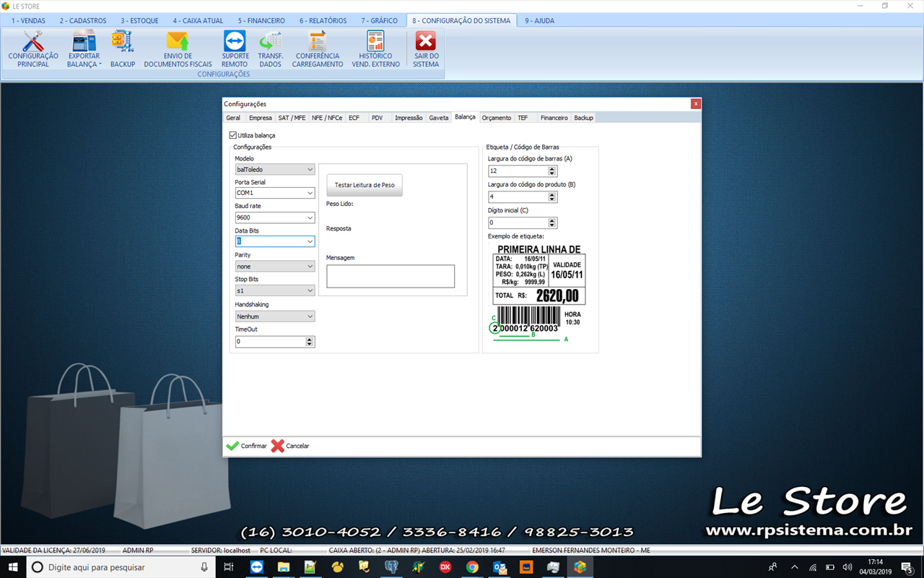924x578 pixels.
Task: Switch to the 7 - GRÁFICO tab
Action: click(380, 20)
